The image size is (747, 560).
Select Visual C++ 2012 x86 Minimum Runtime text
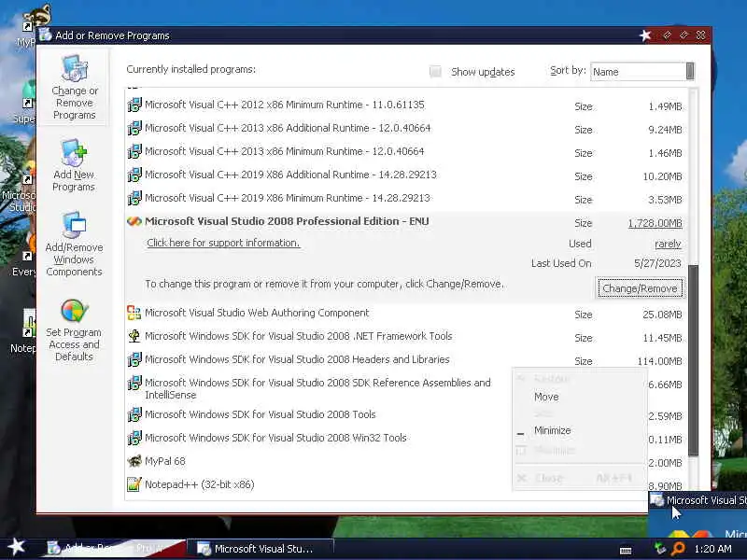285,105
